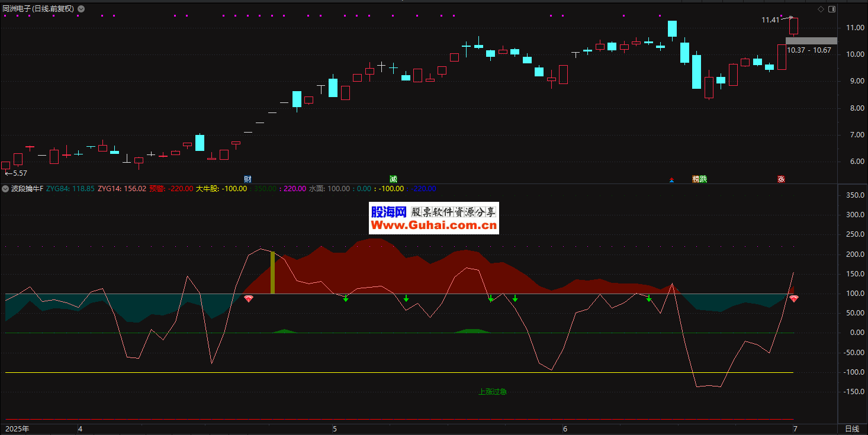
Task: Click month 7 on the time axis
Action: [x=795, y=429]
